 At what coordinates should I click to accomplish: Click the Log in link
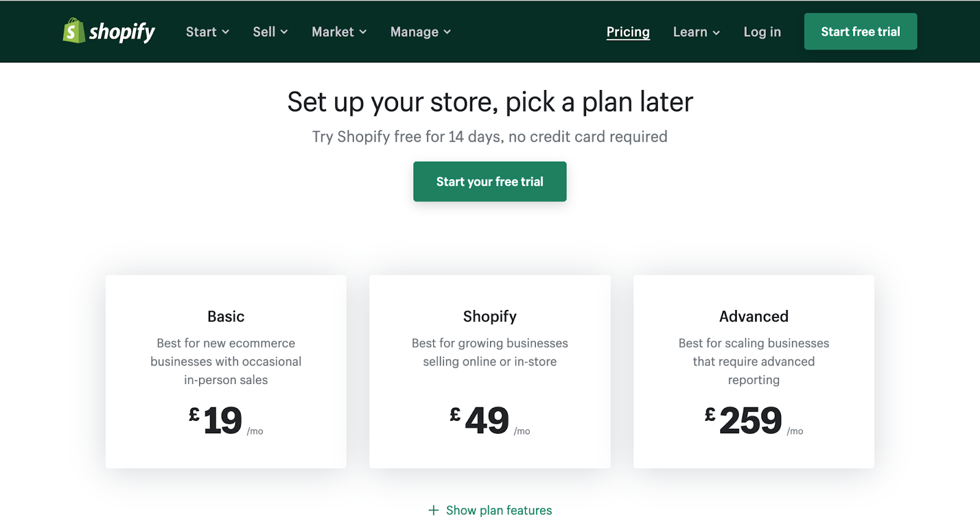(x=762, y=32)
